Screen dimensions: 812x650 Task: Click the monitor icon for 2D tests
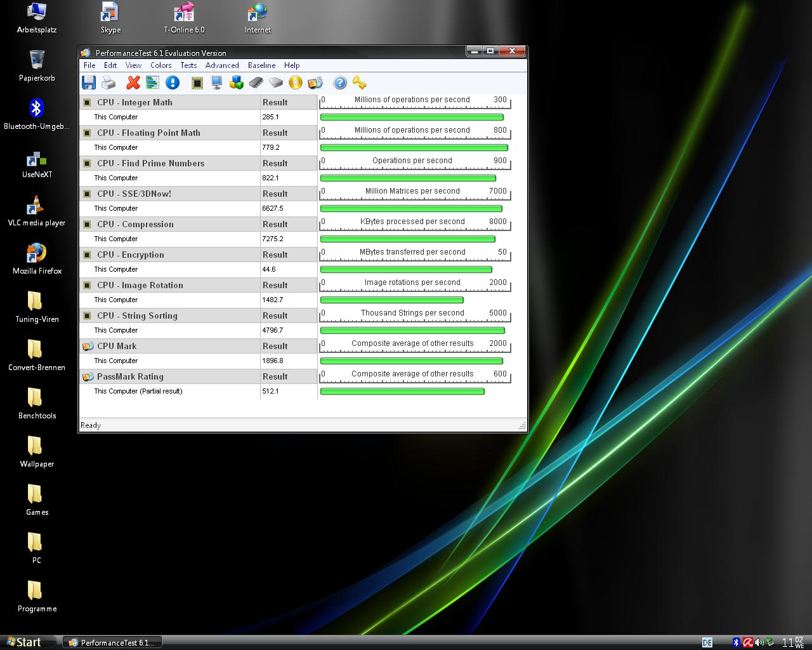(217, 83)
